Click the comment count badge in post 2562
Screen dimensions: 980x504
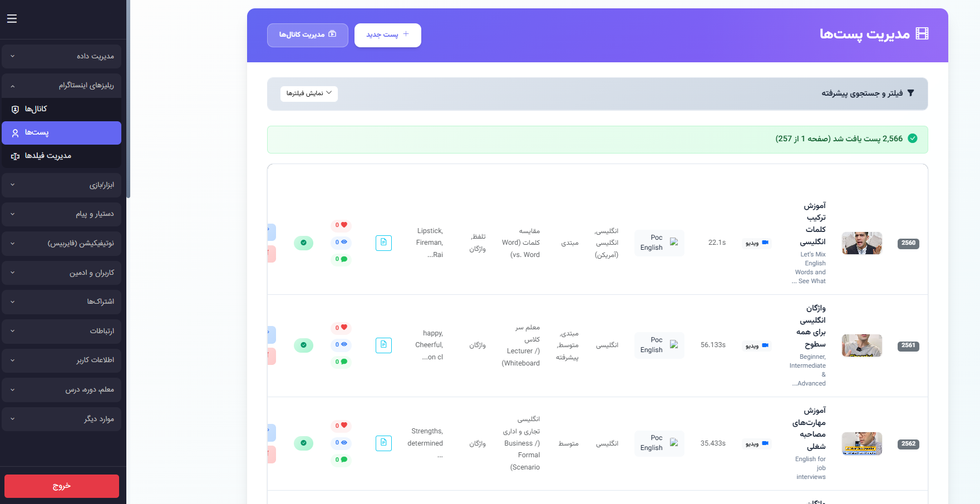click(x=341, y=460)
